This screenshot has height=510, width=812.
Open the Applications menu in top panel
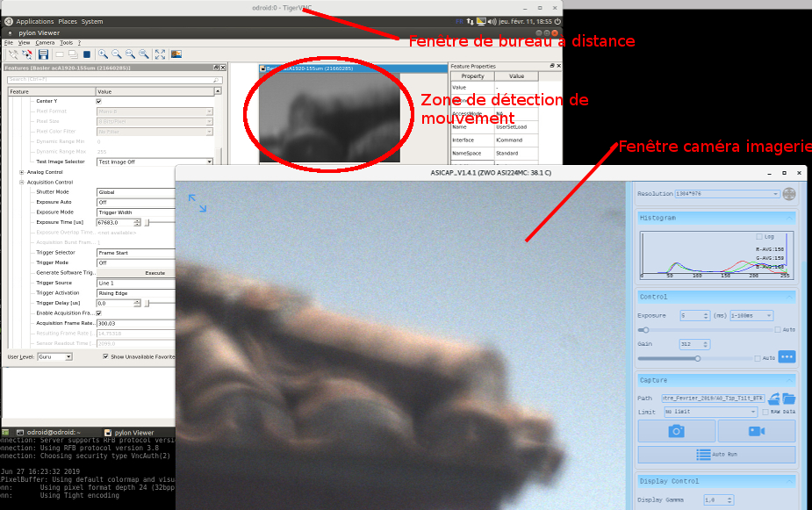pos(35,22)
